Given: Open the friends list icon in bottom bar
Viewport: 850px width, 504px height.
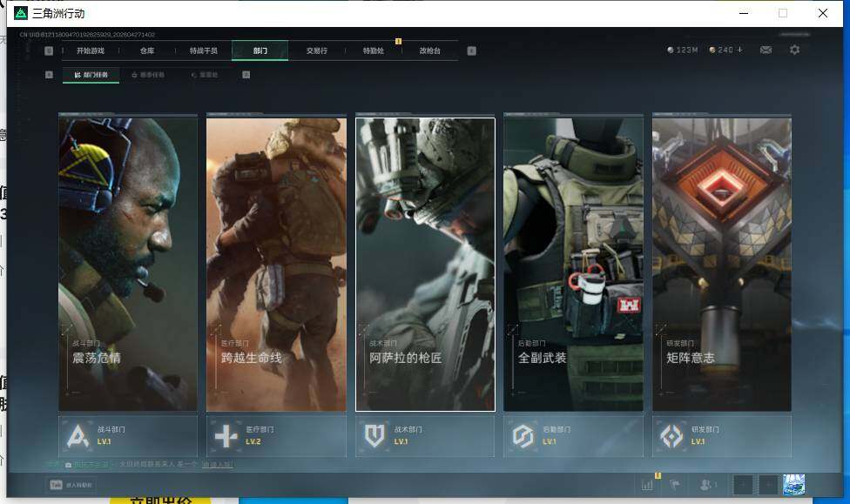Looking at the screenshot, I should click(707, 485).
